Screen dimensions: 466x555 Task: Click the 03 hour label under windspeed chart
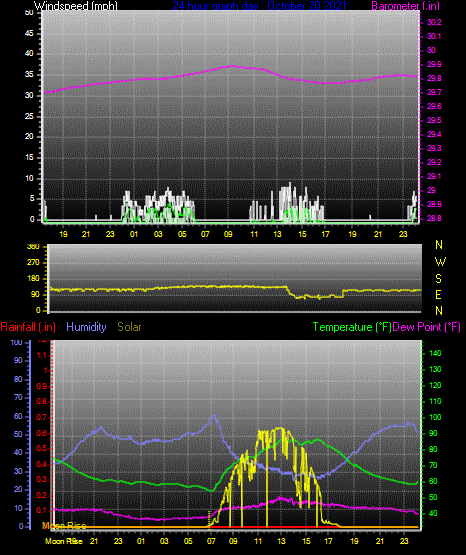click(158, 234)
